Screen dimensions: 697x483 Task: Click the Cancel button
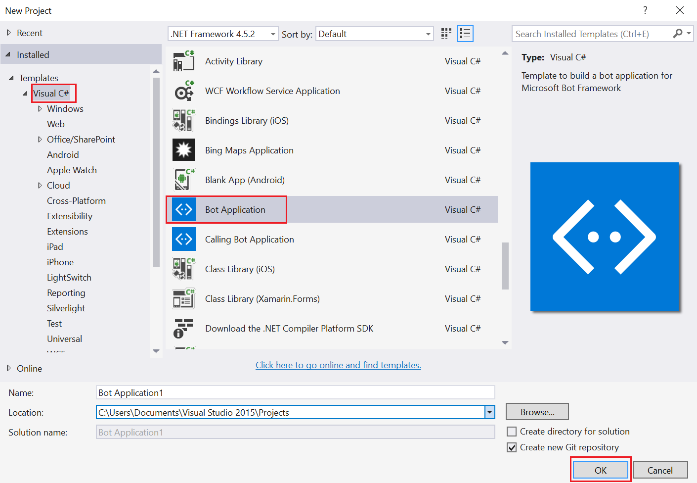point(660,470)
